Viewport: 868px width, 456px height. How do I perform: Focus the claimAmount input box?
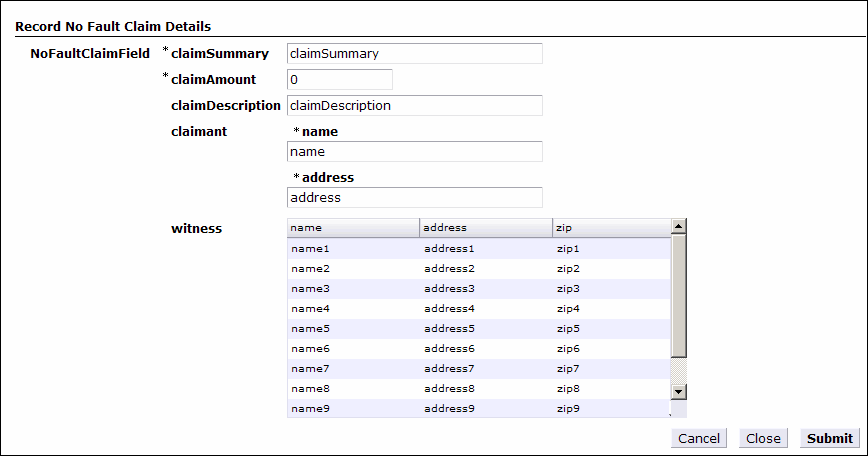[340, 80]
